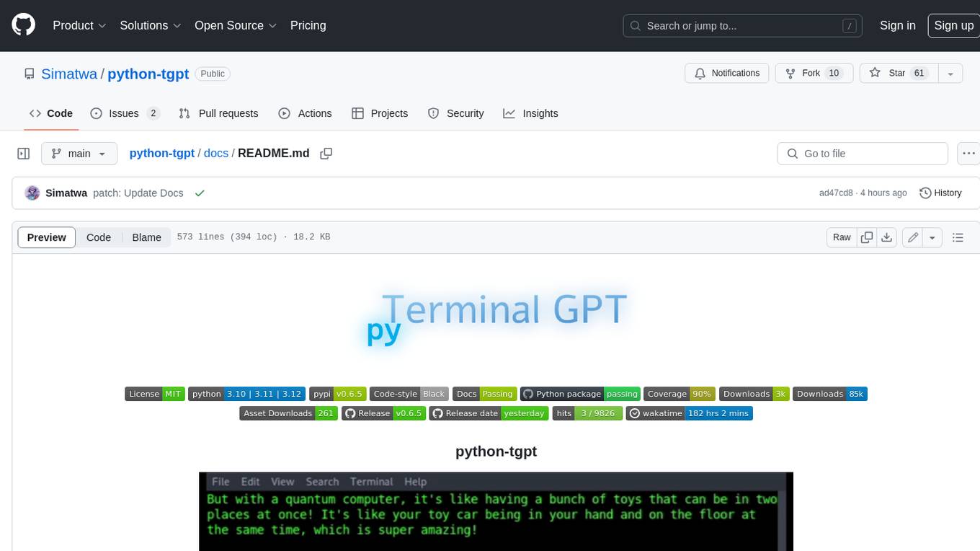Switch to the Projects tab

click(x=380, y=113)
